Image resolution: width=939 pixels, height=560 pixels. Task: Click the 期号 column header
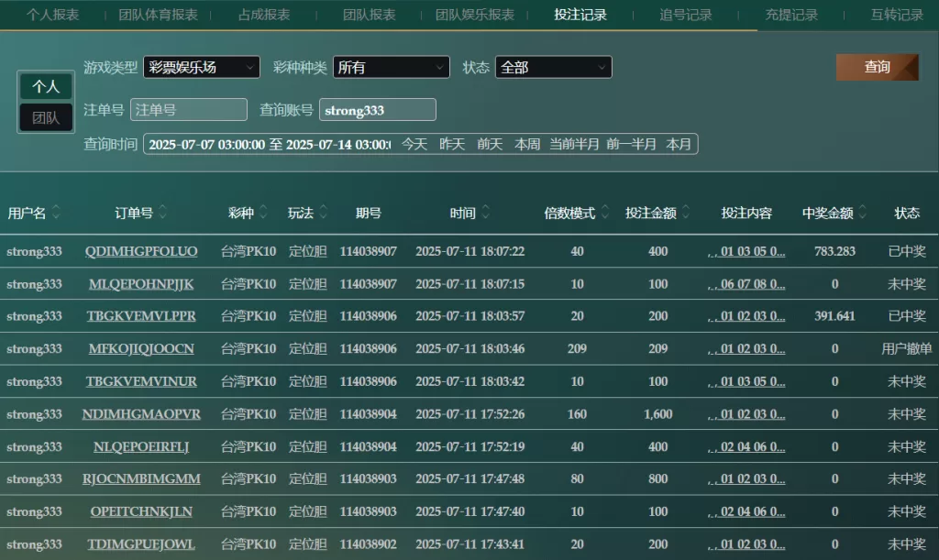click(369, 213)
